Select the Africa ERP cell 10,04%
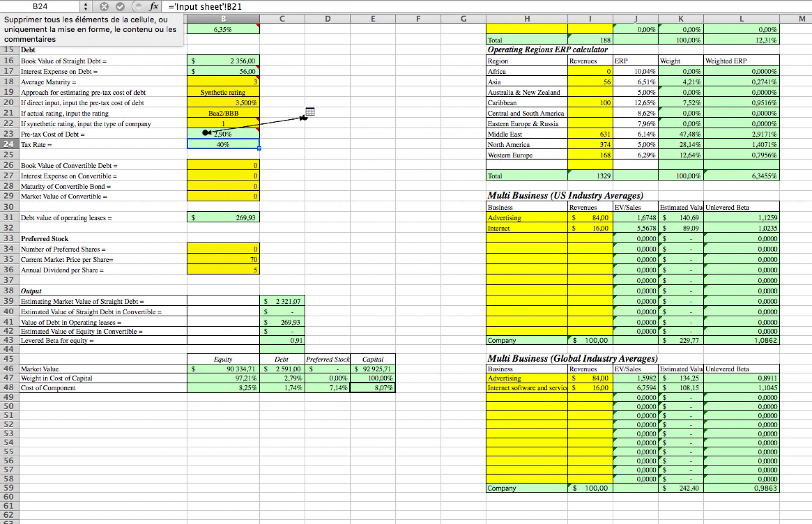Screen dimensions: 812x524 pos(636,71)
